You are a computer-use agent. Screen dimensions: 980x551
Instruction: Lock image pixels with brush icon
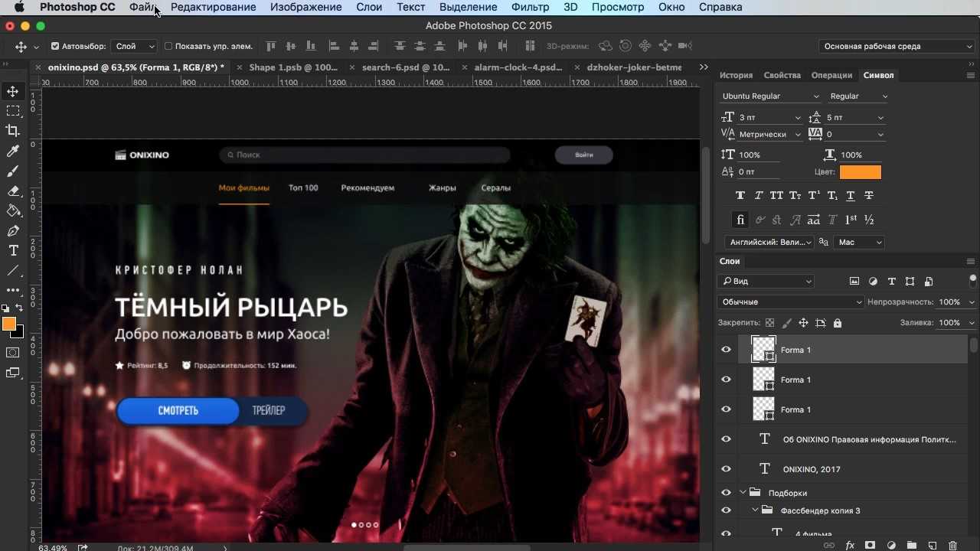(x=787, y=323)
